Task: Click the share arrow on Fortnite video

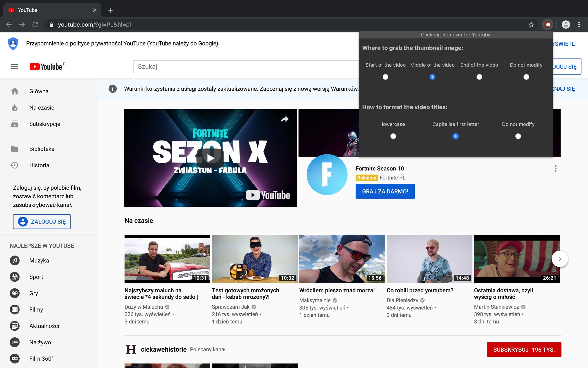Action: 284,119
